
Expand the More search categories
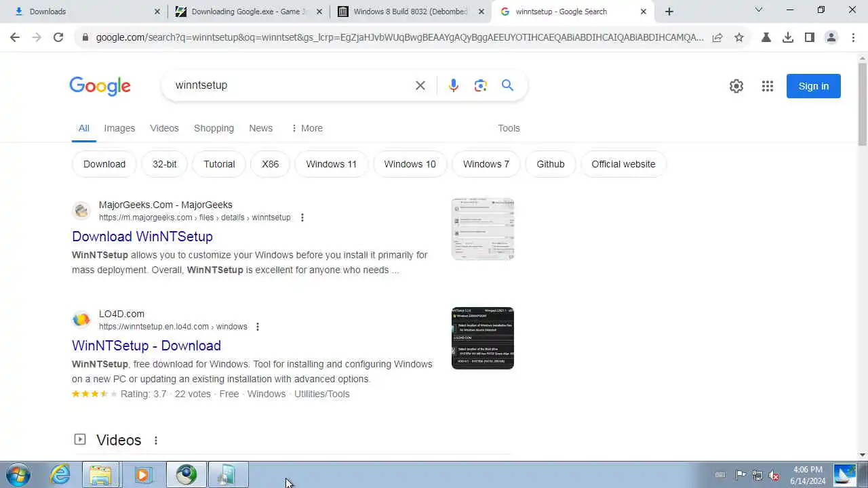[307, 128]
